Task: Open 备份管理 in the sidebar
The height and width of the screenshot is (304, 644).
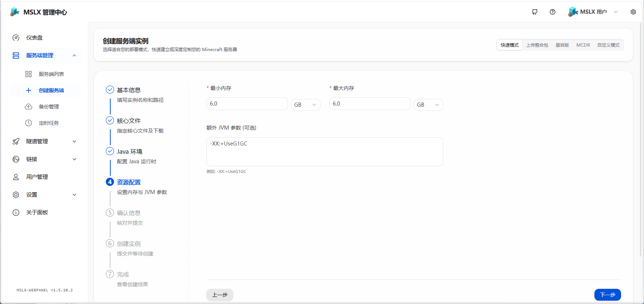Action: tap(44, 107)
